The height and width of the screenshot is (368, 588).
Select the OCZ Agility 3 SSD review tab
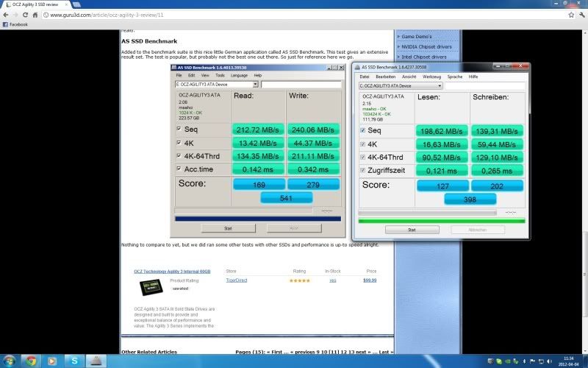point(36,4)
